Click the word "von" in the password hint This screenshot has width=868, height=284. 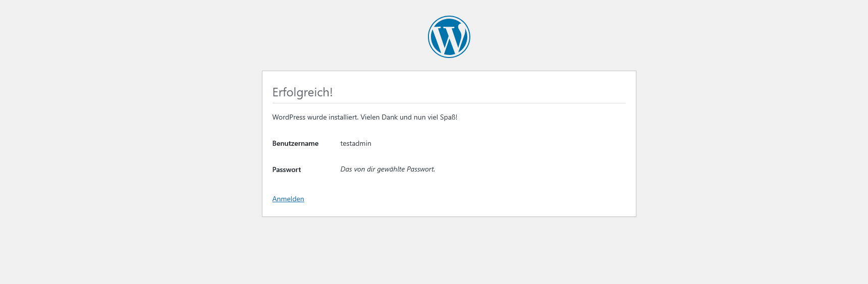coord(359,169)
